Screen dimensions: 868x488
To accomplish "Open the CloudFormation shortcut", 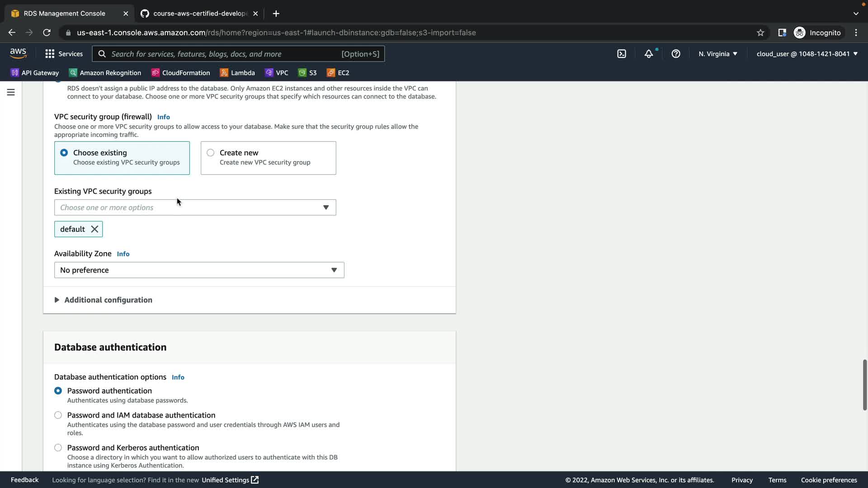I will [181, 73].
